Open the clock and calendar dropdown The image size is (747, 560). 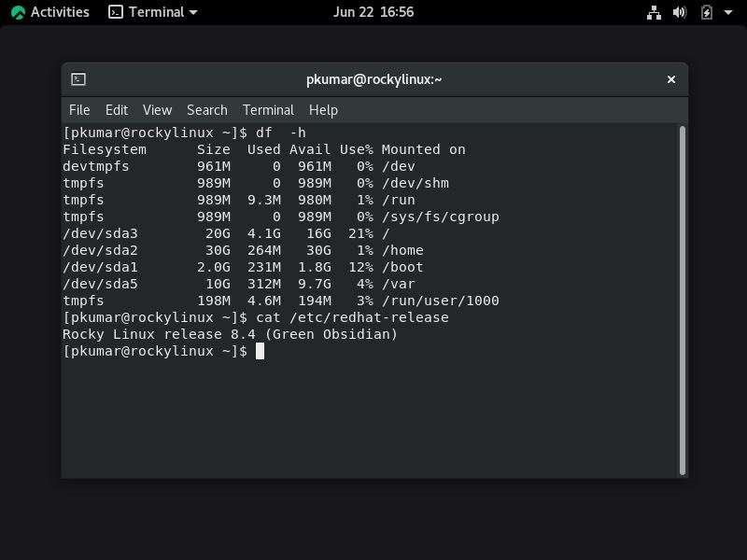tap(373, 12)
